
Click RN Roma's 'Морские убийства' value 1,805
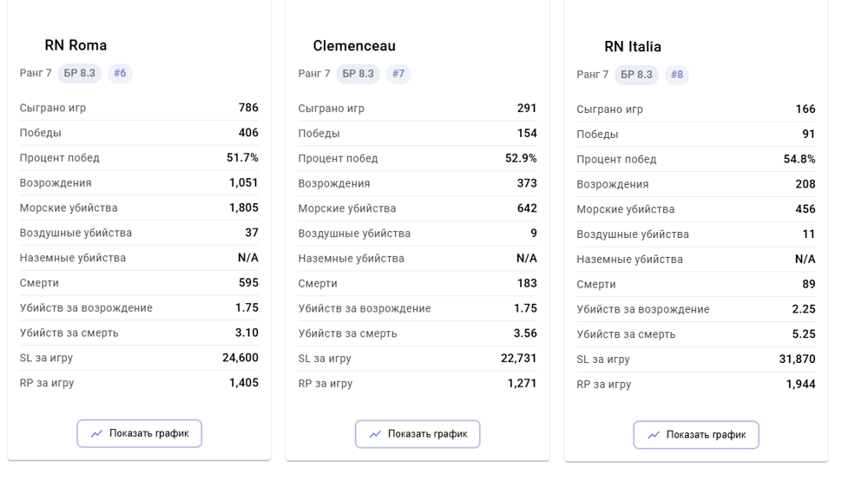coord(244,208)
